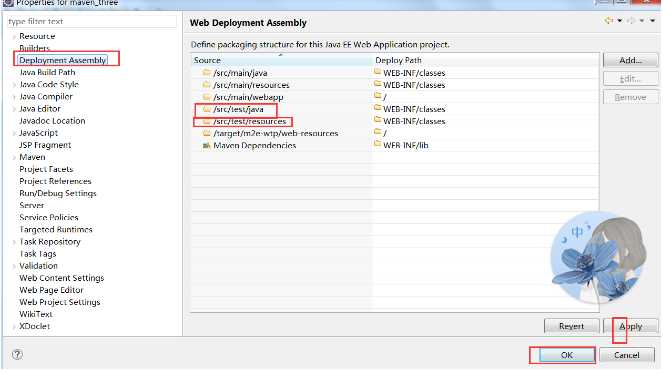This screenshot has height=374, width=663.
Task: Click the Maven Dependencies library icon
Action: pos(207,145)
